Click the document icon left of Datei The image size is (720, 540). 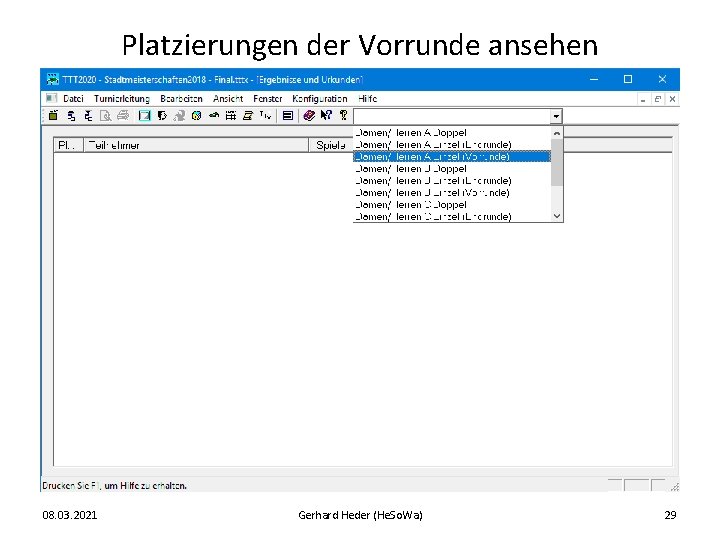51,98
